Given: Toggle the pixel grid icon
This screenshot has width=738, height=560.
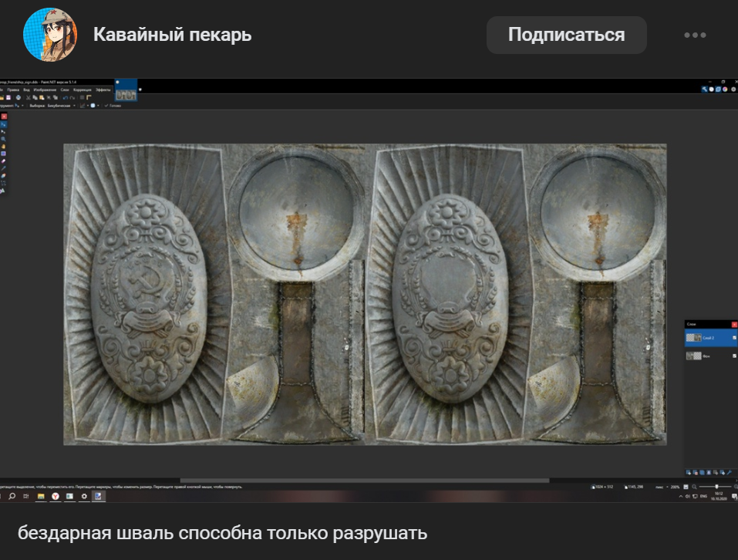Looking at the screenshot, I should (82, 97).
